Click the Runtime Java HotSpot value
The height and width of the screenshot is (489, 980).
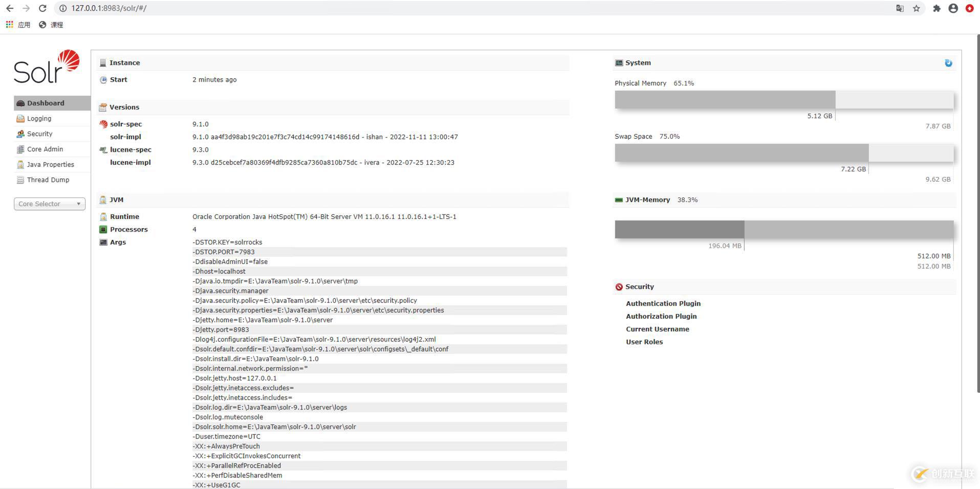pyautogui.click(x=324, y=217)
